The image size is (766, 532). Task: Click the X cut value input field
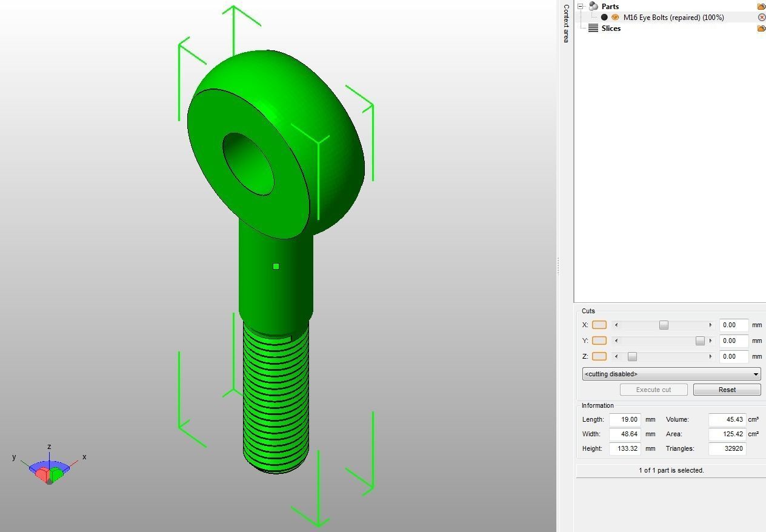point(734,325)
